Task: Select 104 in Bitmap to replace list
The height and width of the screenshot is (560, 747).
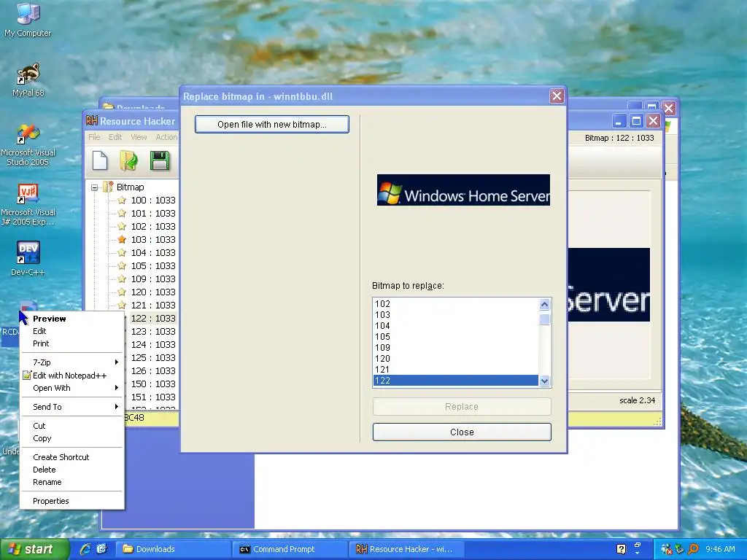Action: [456, 326]
